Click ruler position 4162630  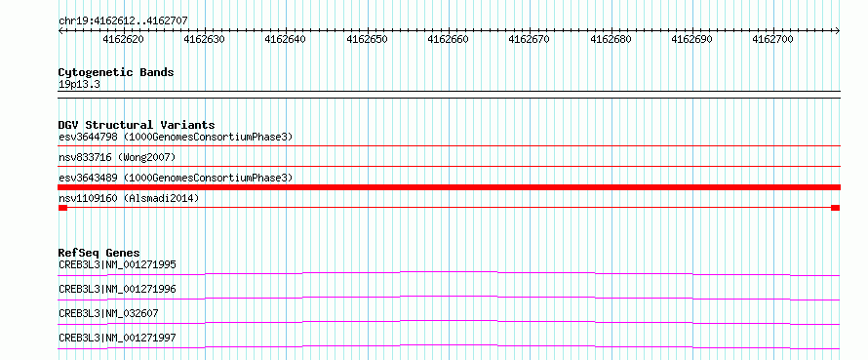pyautogui.click(x=204, y=39)
